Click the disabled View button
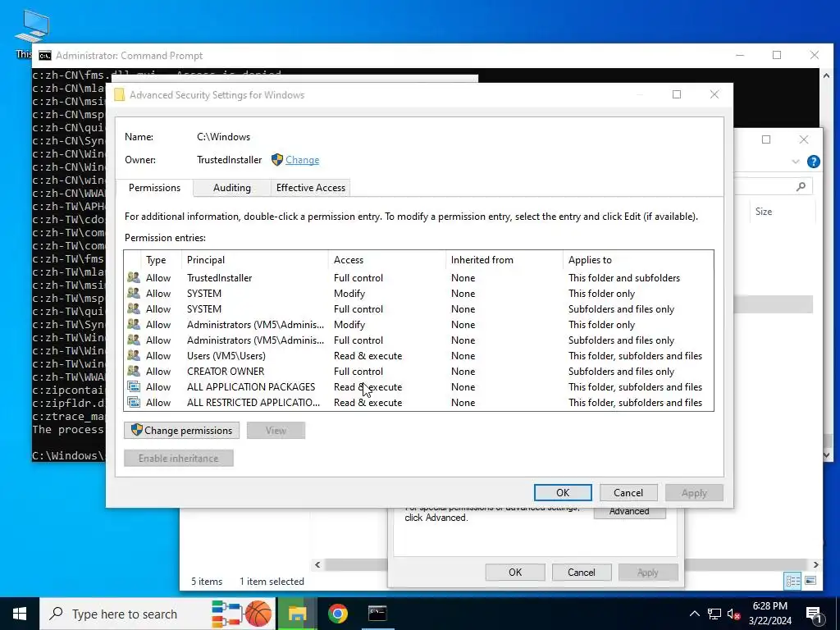840x630 pixels. pos(276,430)
